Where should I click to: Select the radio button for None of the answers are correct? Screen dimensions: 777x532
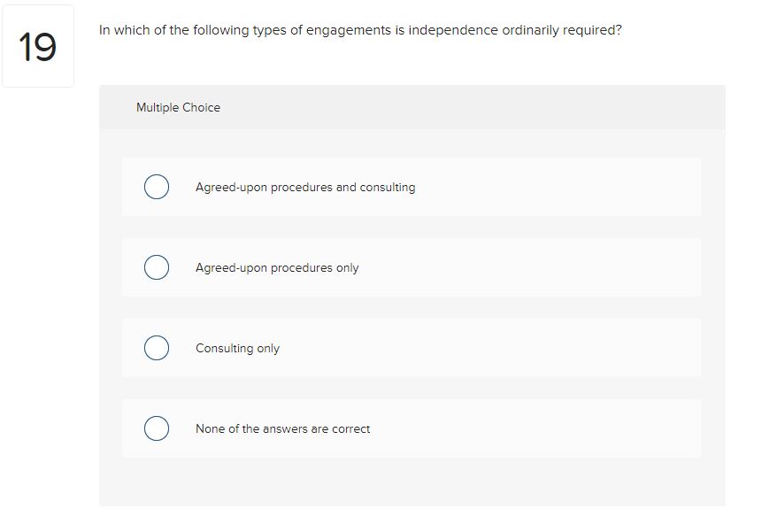click(x=156, y=428)
